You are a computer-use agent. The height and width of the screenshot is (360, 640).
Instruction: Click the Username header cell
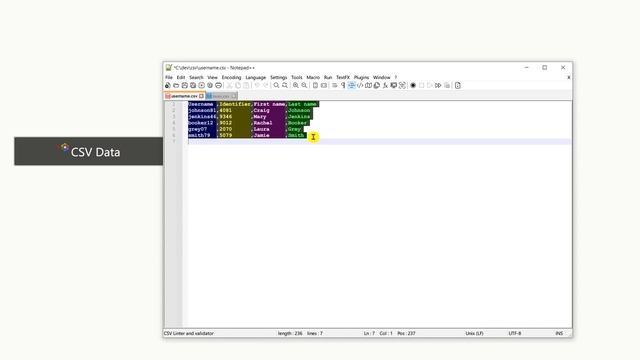201,104
